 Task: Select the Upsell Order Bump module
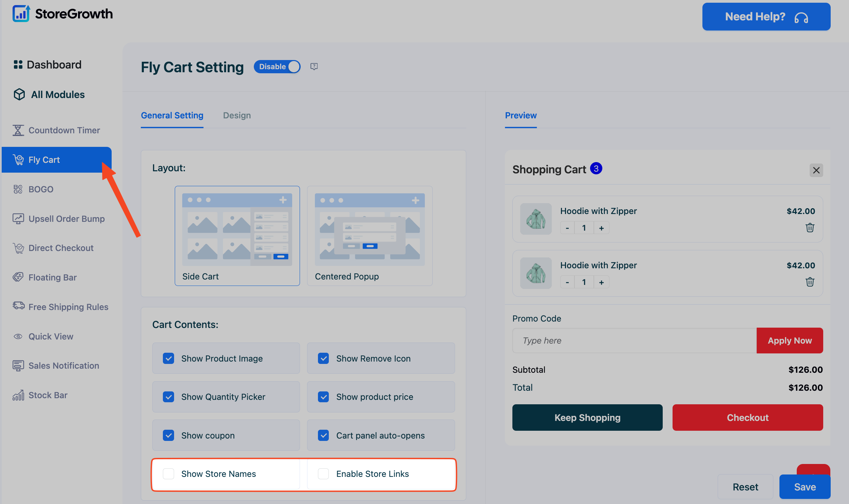(67, 218)
